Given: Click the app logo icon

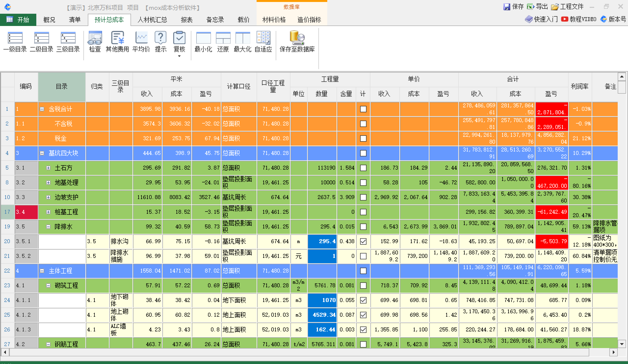Looking at the screenshot, I should (x=8, y=7).
